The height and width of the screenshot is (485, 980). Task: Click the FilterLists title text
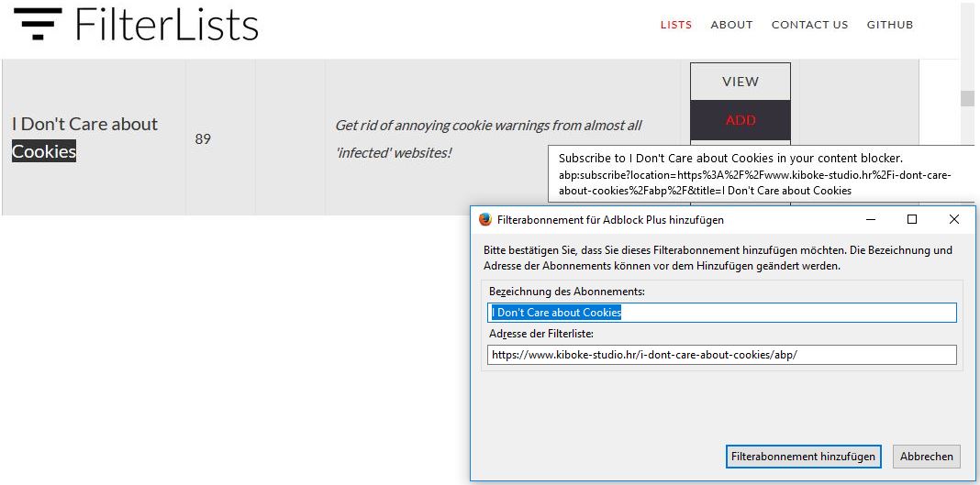click(167, 25)
